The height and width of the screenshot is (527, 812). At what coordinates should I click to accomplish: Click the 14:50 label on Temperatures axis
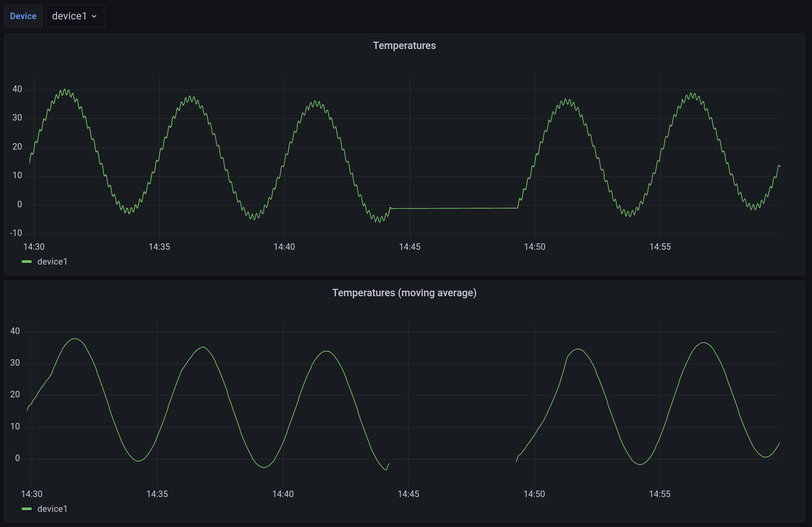[535, 247]
